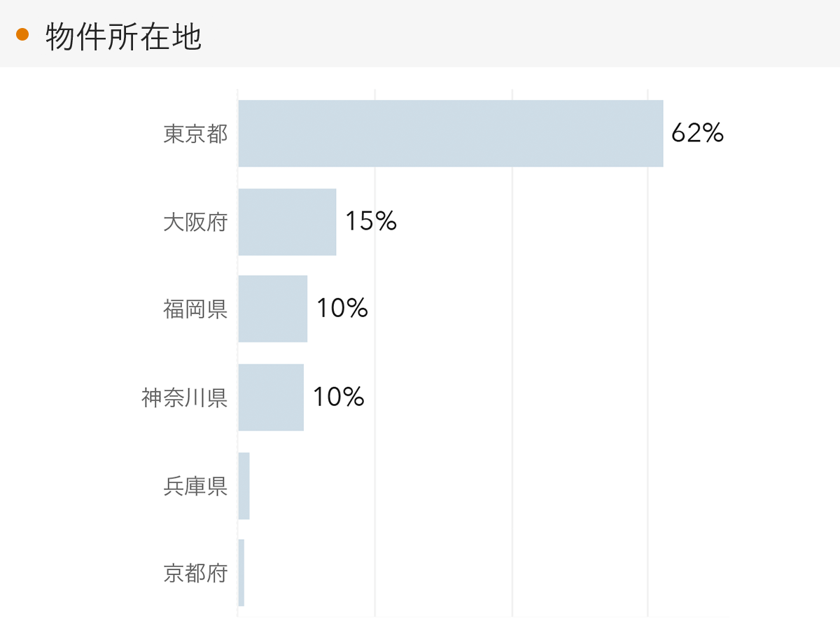The height and width of the screenshot is (630, 840).
Task: Click the 東京都 axis label
Action: [195, 134]
